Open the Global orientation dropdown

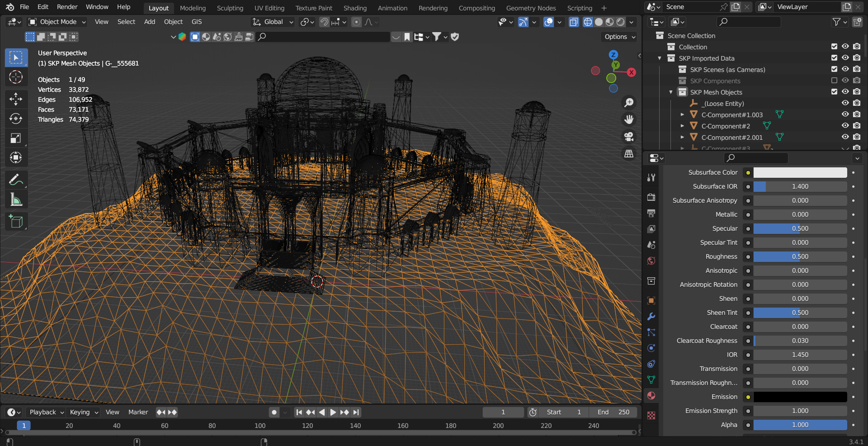click(x=273, y=22)
